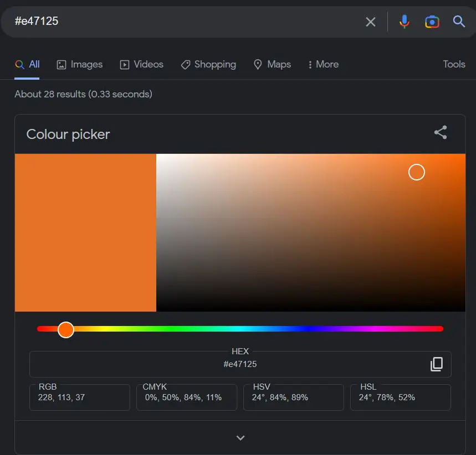The width and height of the screenshot is (476, 455).
Task: Expand colour picker with down chevron
Action: click(240, 438)
